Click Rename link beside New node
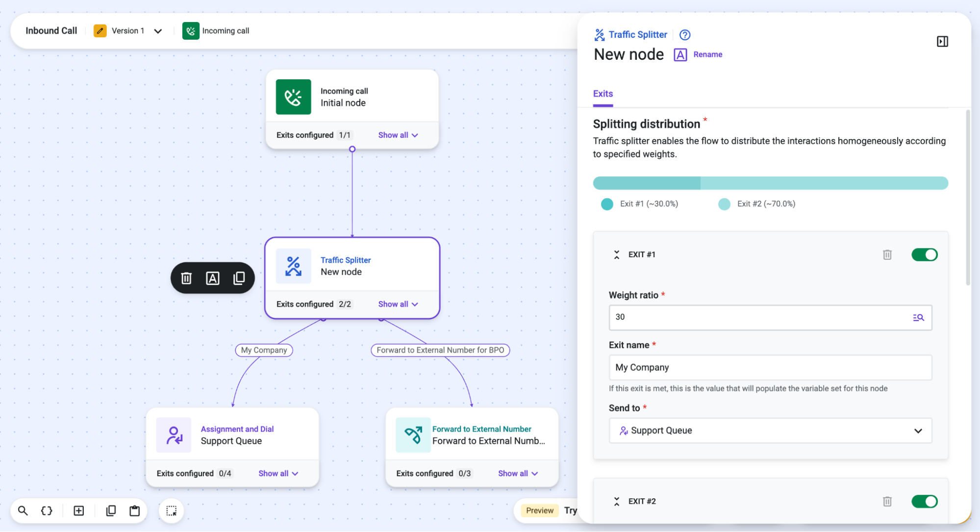Viewport: 980px width, 532px height. pos(707,54)
